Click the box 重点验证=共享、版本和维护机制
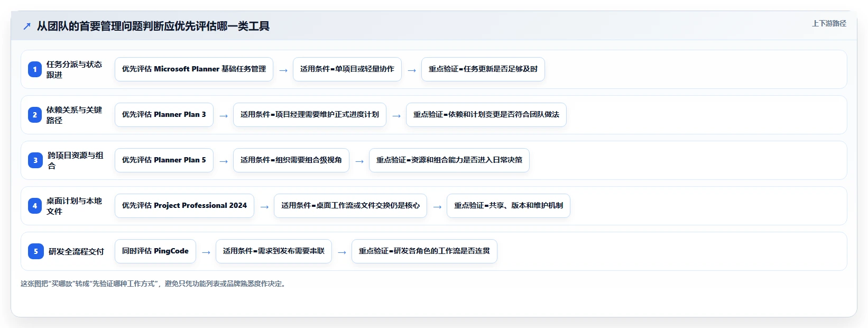 pos(509,206)
